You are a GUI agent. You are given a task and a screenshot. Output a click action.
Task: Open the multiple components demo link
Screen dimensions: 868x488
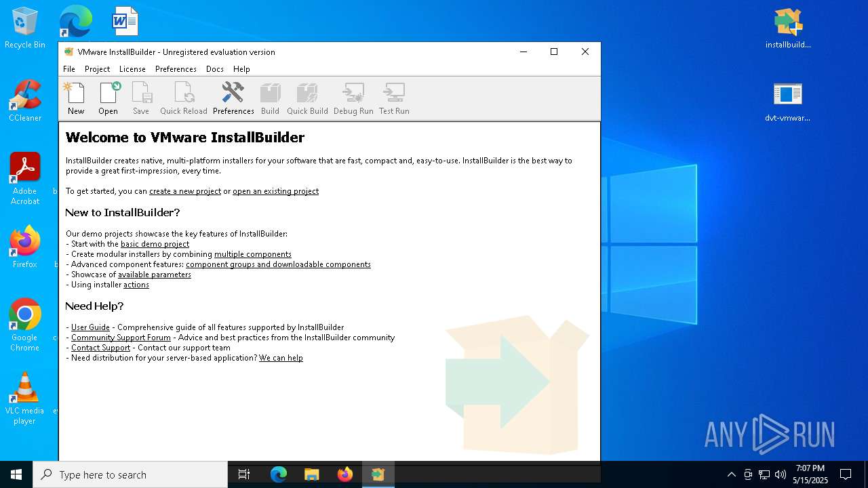tap(253, 254)
